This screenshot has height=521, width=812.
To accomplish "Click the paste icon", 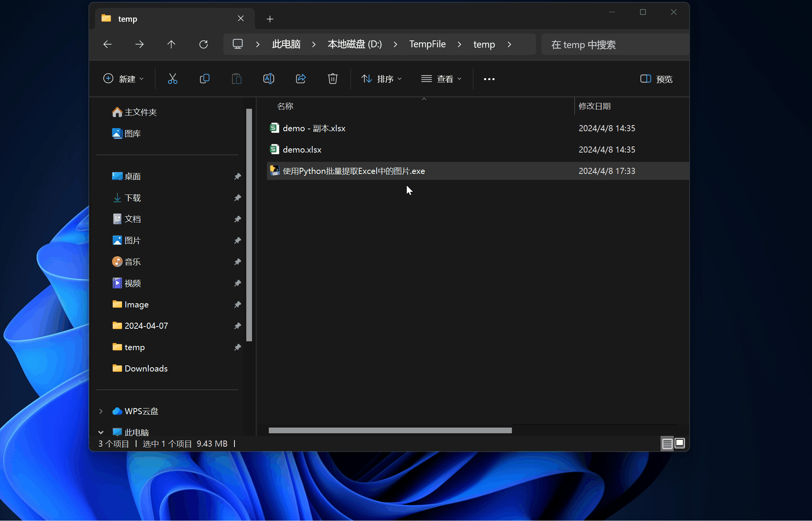I will 237,79.
